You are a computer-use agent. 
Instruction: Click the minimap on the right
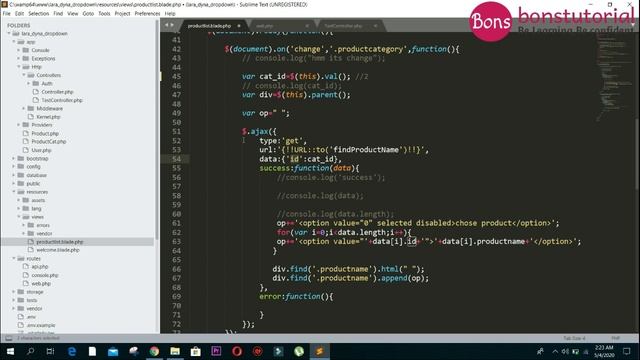614,78
